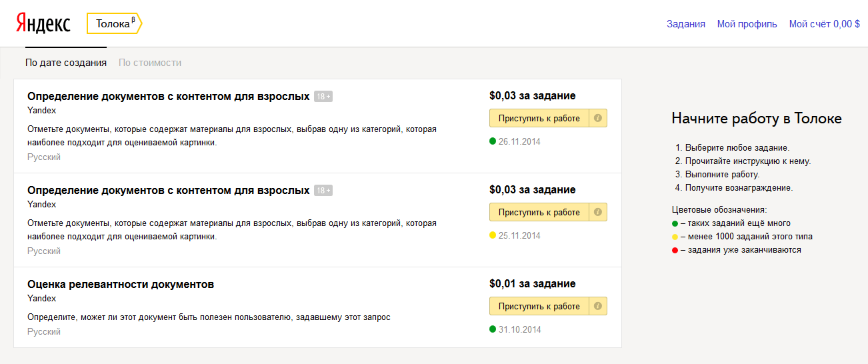Click the Определите, может ли этот документ description
This screenshot has height=364, width=868.
tap(209, 317)
